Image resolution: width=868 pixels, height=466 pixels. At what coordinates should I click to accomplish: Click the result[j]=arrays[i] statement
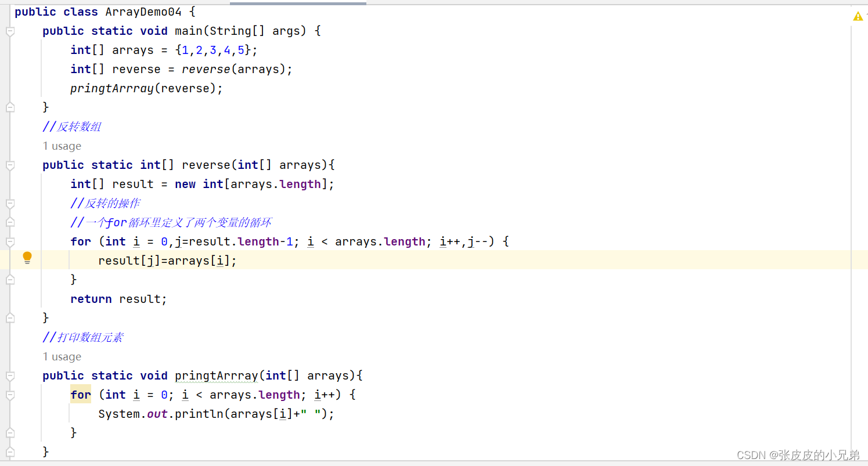[168, 261]
